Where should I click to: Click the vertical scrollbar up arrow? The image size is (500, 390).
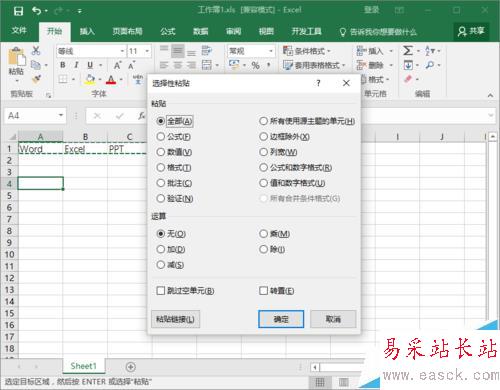coord(493,137)
